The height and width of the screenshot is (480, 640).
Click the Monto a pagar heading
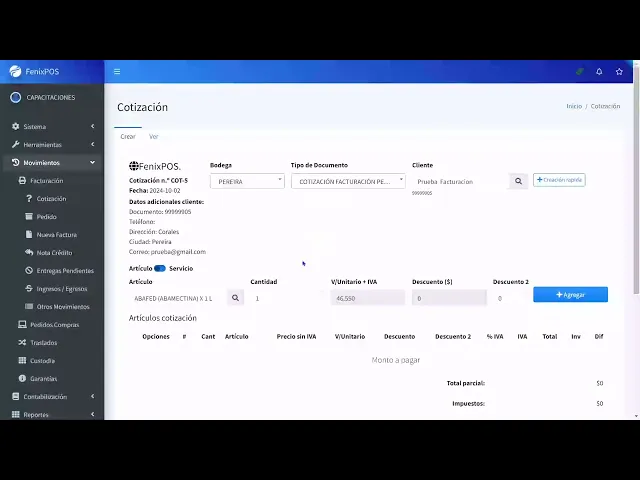(396, 360)
